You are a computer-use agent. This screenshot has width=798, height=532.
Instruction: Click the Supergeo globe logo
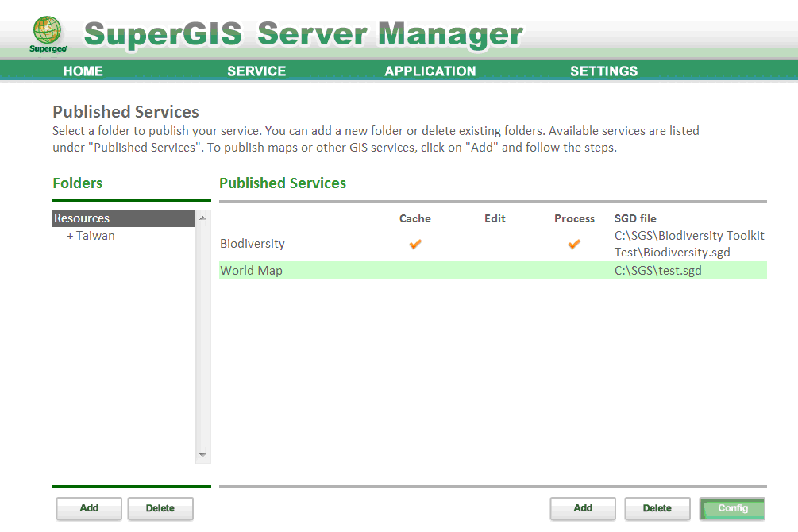coord(48,34)
